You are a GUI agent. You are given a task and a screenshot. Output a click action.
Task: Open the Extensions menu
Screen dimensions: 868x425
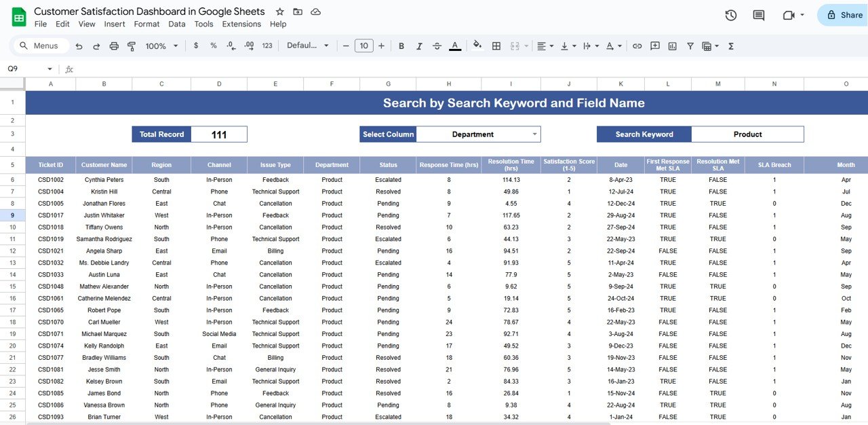pos(241,24)
